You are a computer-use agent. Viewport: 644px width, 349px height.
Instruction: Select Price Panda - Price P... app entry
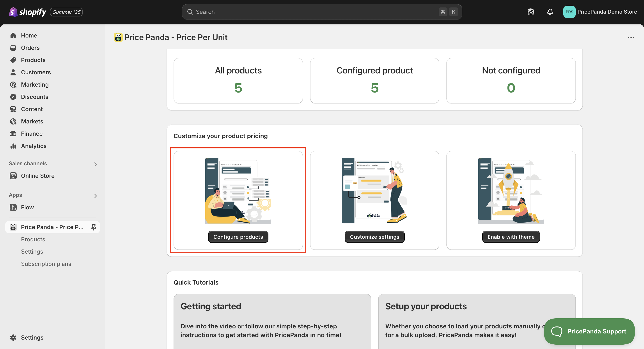click(x=53, y=227)
